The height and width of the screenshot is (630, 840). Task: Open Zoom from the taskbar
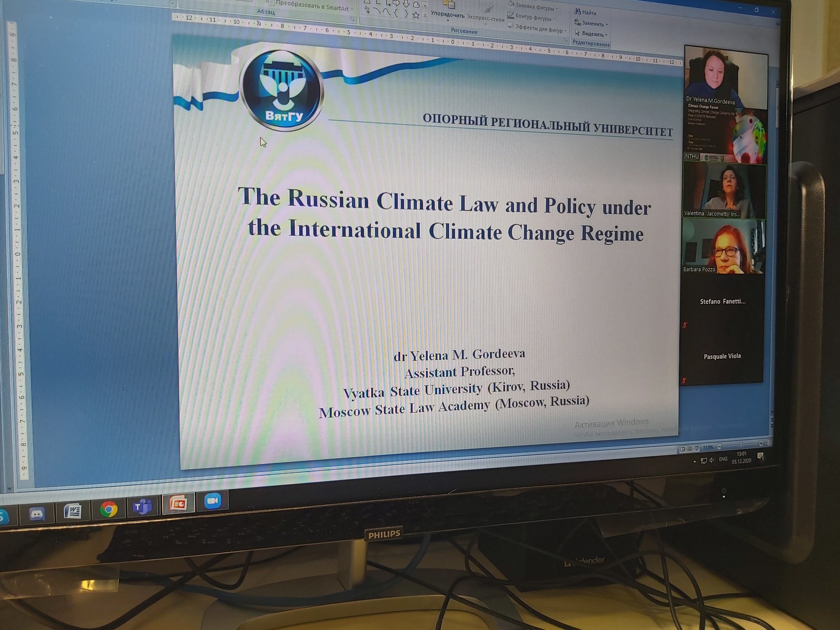point(213,501)
